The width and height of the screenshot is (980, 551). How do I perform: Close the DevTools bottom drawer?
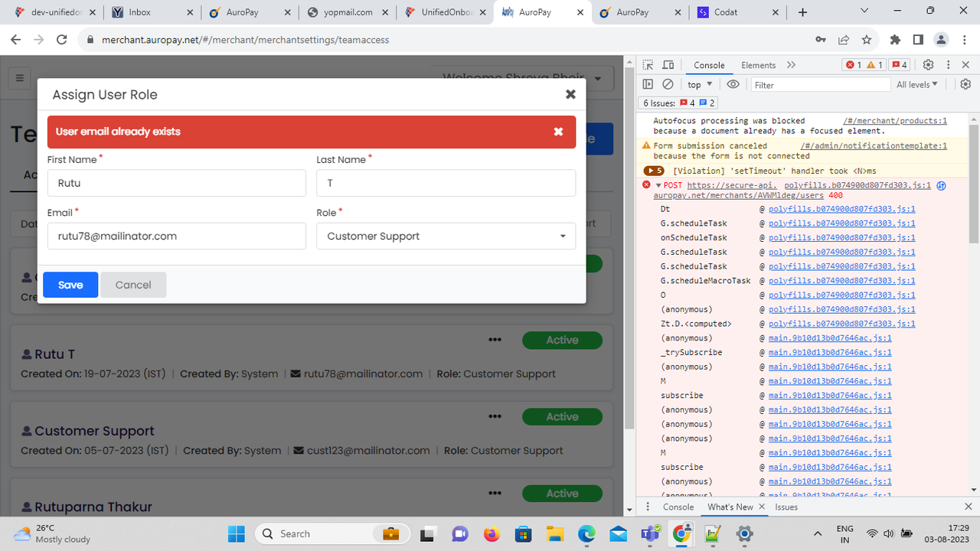coord(968,507)
